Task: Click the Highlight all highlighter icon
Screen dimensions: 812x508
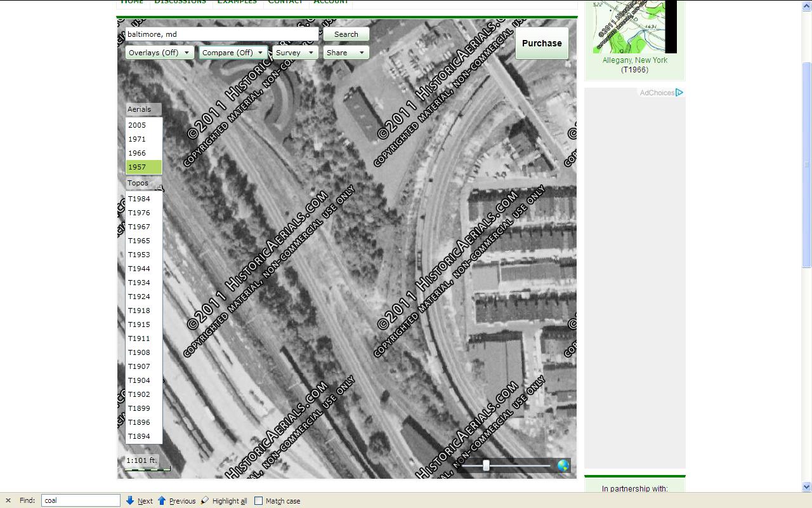Action: pos(205,500)
